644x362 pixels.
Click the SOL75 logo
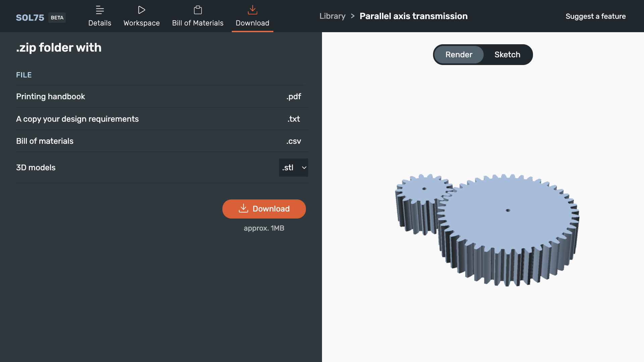pos(30,17)
